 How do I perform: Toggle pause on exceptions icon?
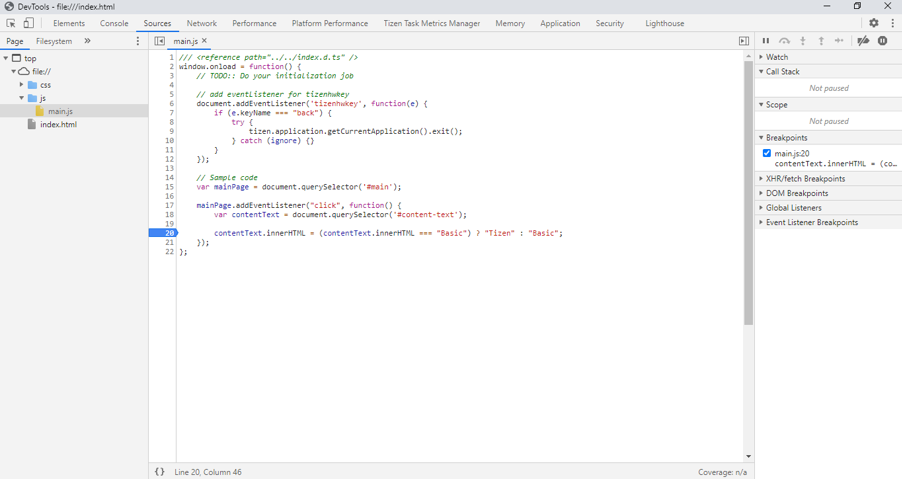(x=883, y=41)
